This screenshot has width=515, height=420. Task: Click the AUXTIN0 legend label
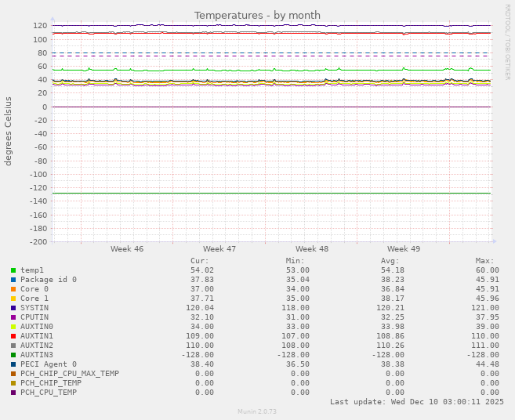[x=37, y=327]
